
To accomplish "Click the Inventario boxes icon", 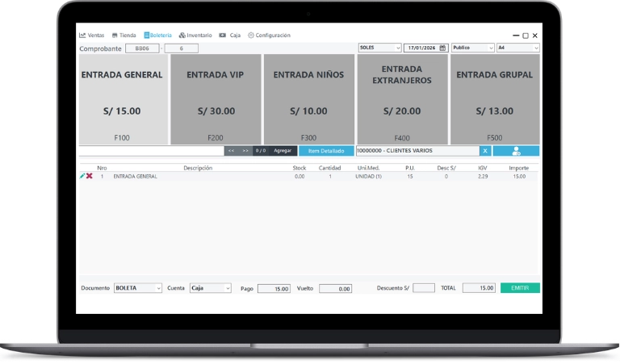I will pos(182,36).
